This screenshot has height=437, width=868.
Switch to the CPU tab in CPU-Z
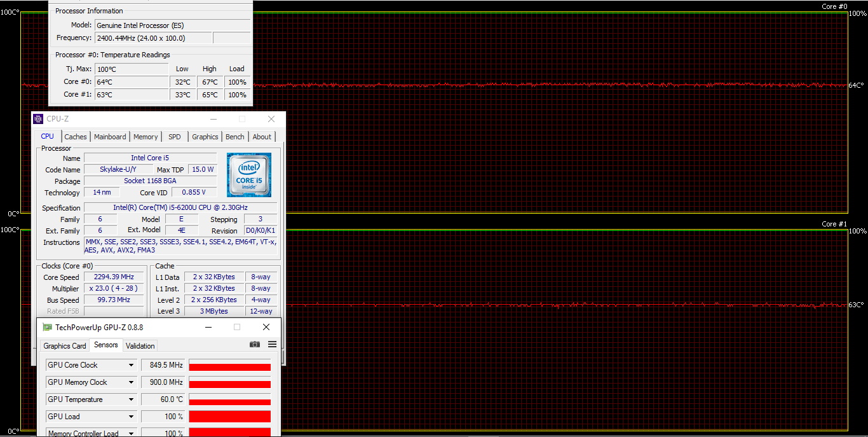[48, 136]
